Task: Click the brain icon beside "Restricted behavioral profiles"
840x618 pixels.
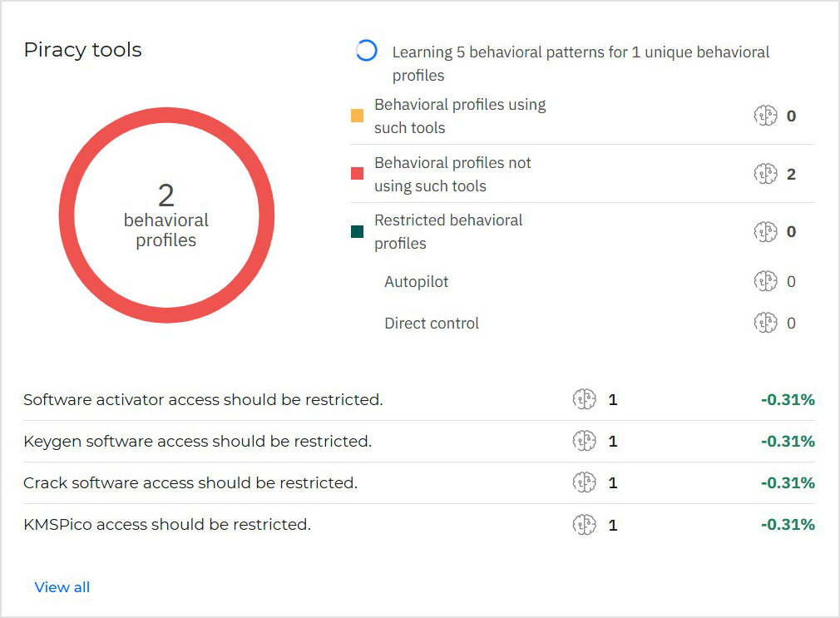Action: click(x=766, y=231)
